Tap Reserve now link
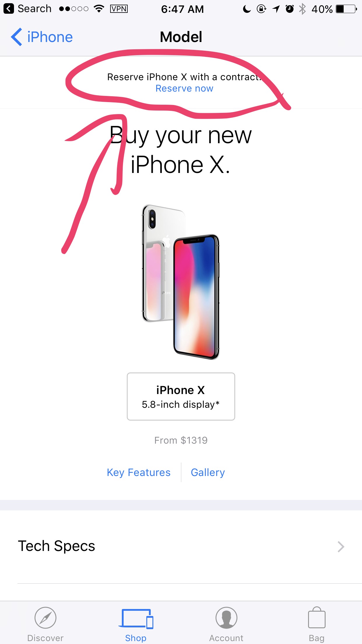This screenshot has height=644, width=362. point(184,88)
